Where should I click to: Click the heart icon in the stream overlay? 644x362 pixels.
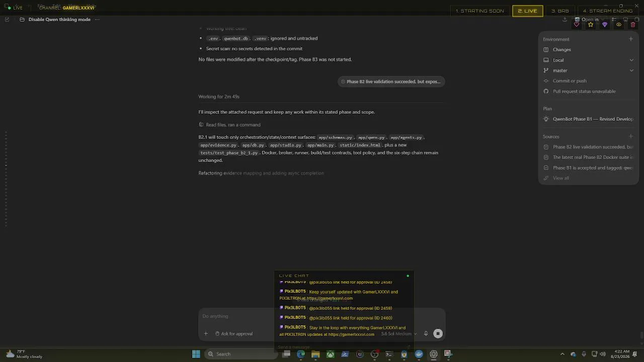(577, 25)
